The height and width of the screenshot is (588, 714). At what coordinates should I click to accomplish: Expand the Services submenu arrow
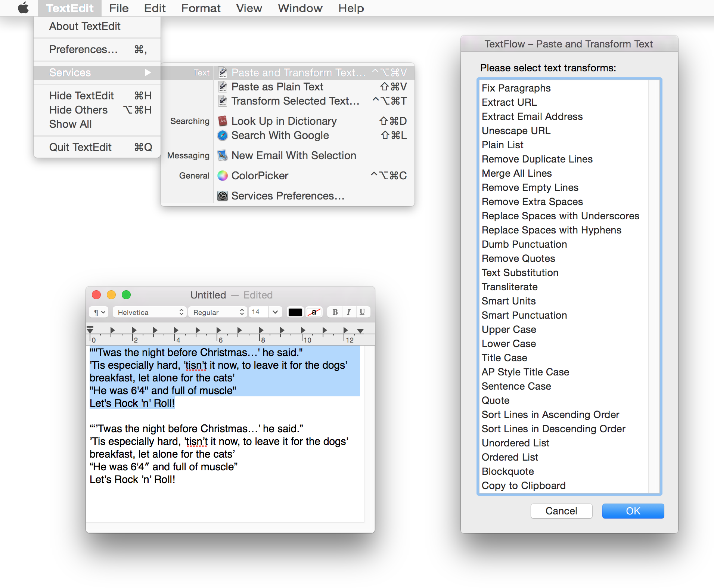click(148, 72)
